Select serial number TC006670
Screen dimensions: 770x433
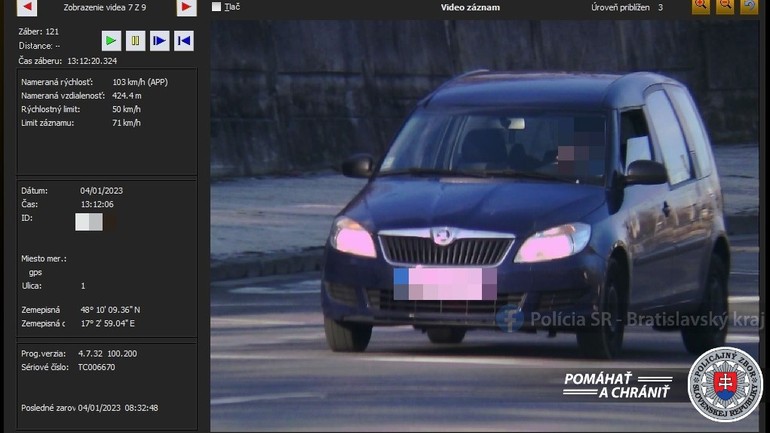tap(96, 367)
